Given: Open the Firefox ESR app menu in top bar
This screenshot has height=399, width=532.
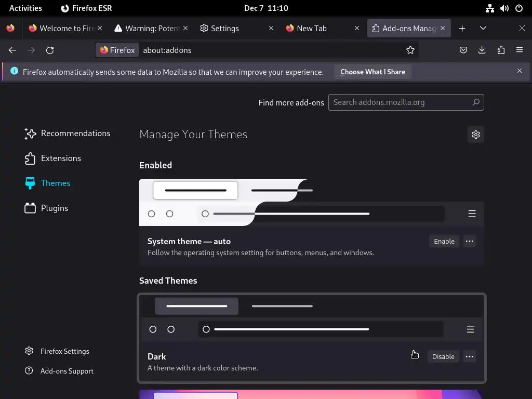Looking at the screenshot, I should pyautogui.click(x=86, y=8).
